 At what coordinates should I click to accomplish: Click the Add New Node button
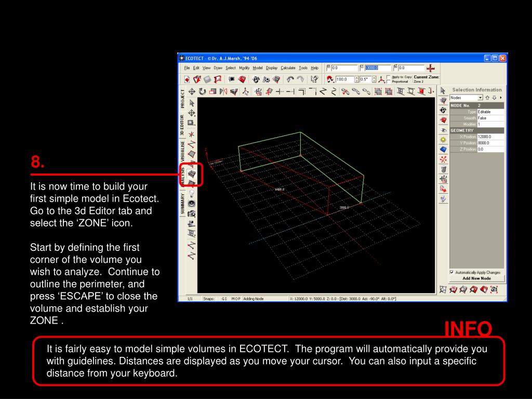[477, 278]
